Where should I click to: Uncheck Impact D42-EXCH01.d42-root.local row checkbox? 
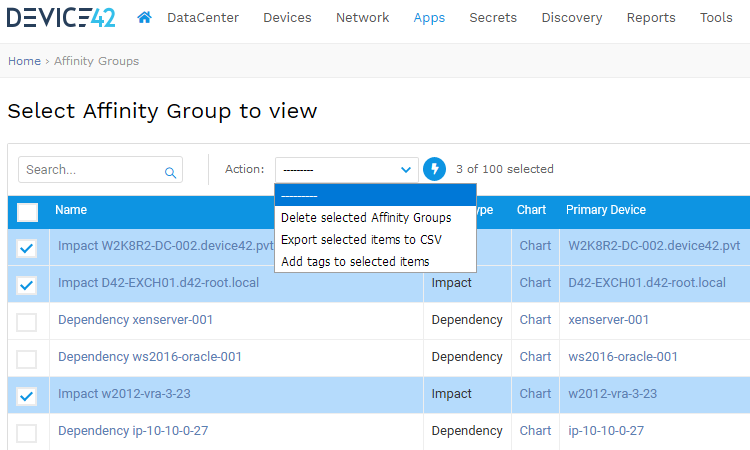point(27,285)
